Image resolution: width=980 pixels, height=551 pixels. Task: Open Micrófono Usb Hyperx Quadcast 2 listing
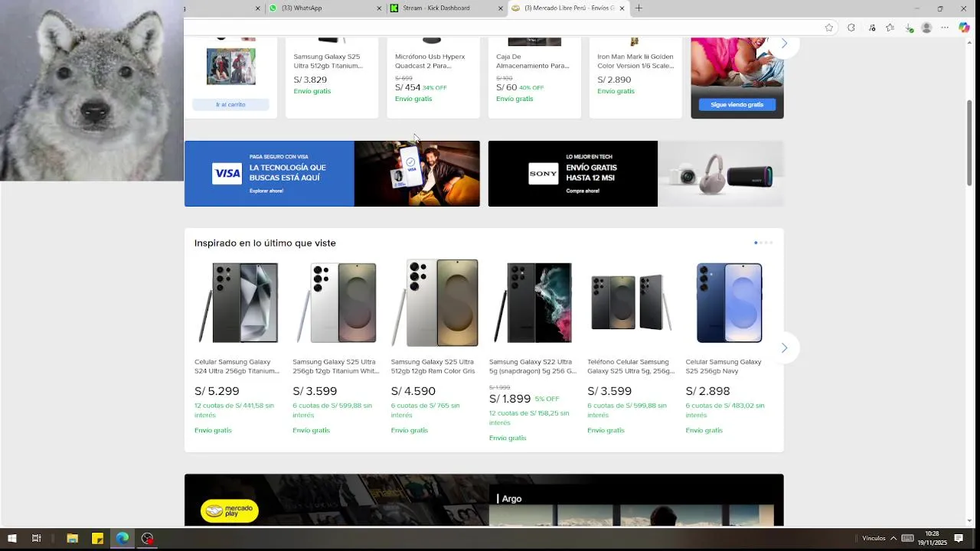coord(430,61)
